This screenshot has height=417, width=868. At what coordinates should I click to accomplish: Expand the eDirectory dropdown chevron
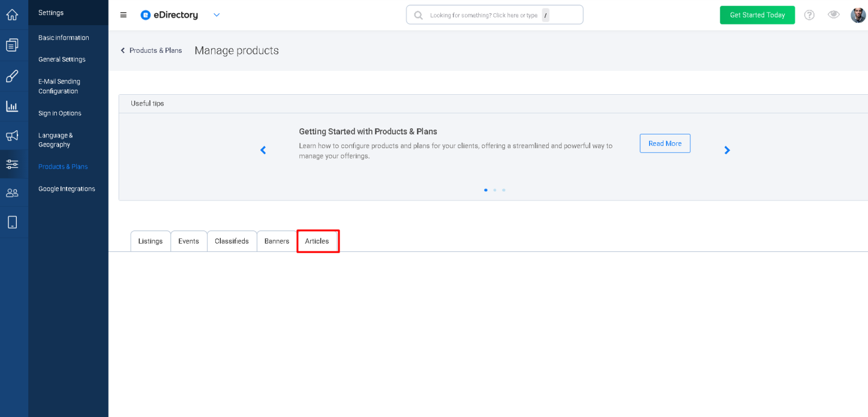(x=217, y=15)
